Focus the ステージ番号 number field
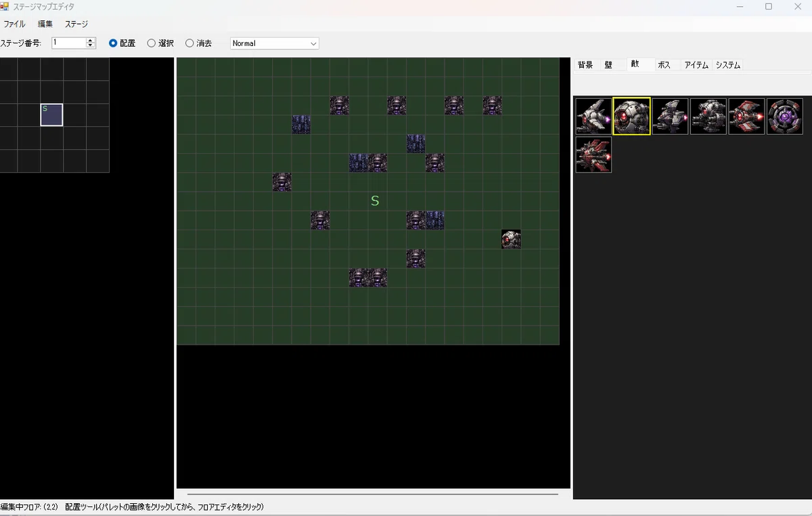Viewport: 812px width, 516px height. (x=69, y=43)
